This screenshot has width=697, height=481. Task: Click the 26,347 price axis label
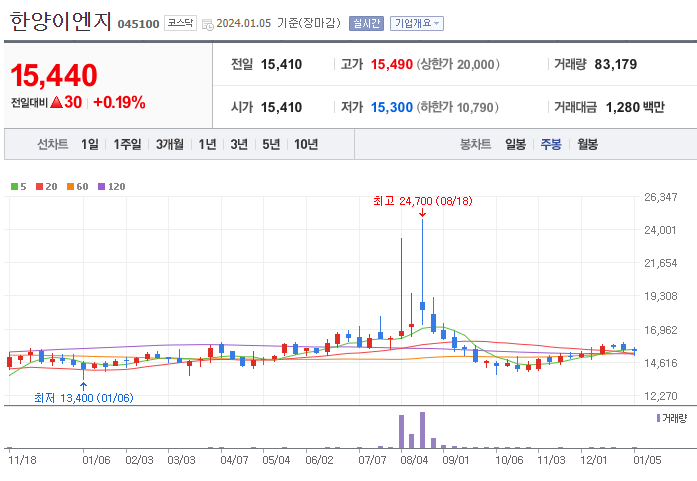[x=661, y=197]
